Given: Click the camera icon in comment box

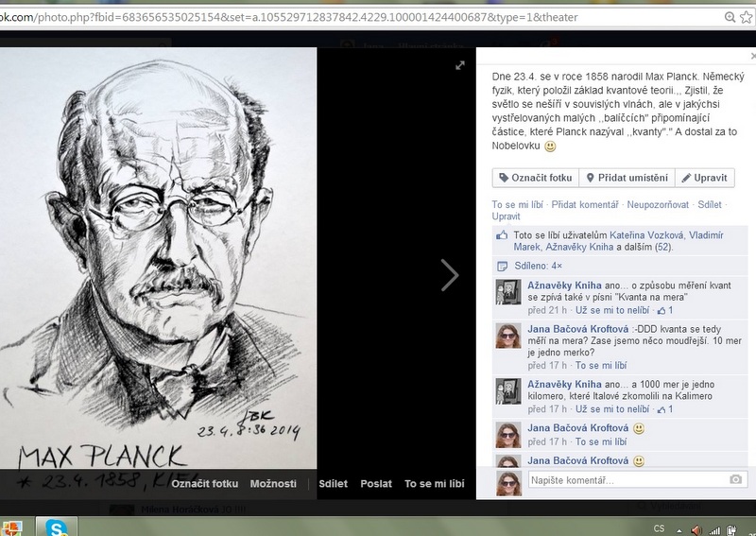Looking at the screenshot, I should point(735,479).
